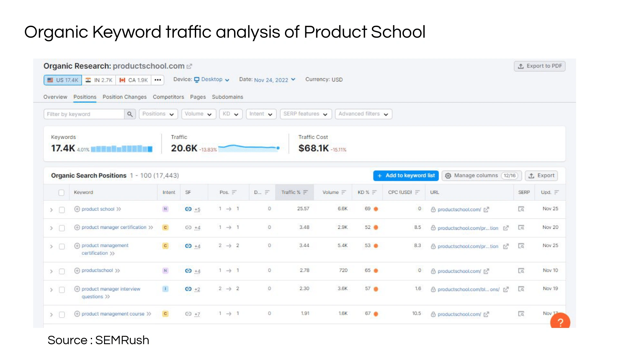The width and height of the screenshot is (644, 362).
Task: Expand the product school keyword row
Action: tap(51, 210)
